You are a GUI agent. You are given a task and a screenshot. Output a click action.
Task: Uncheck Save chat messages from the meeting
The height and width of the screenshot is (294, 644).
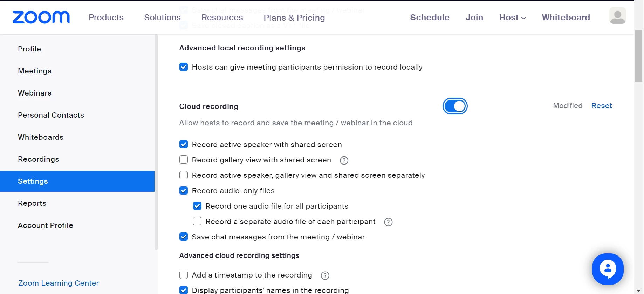tap(184, 237)
